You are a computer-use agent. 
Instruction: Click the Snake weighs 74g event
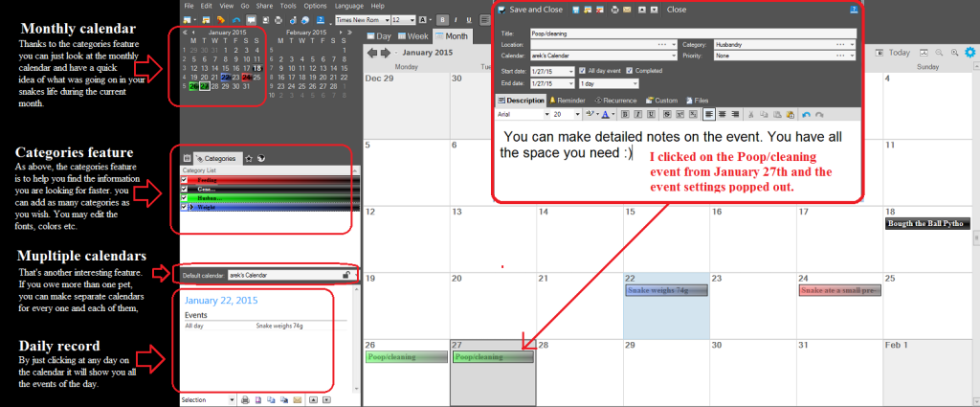pyautogui.click(x=666, y=290)
